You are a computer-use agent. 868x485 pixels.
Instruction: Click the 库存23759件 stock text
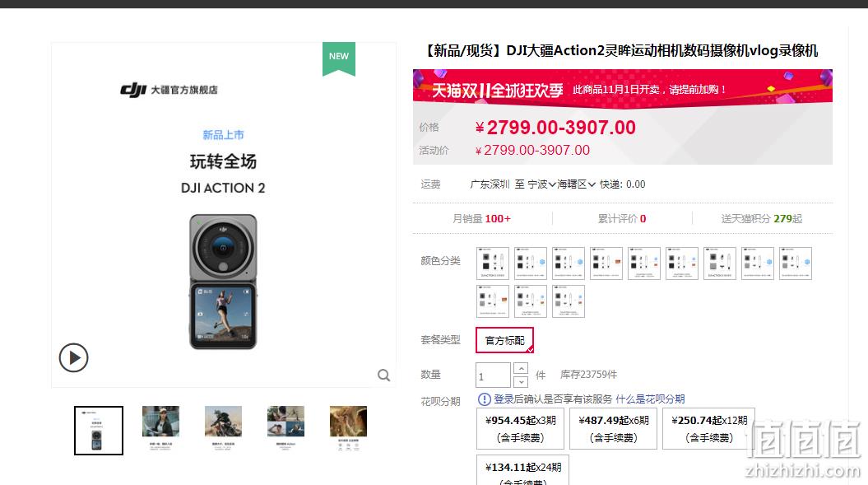588,375
